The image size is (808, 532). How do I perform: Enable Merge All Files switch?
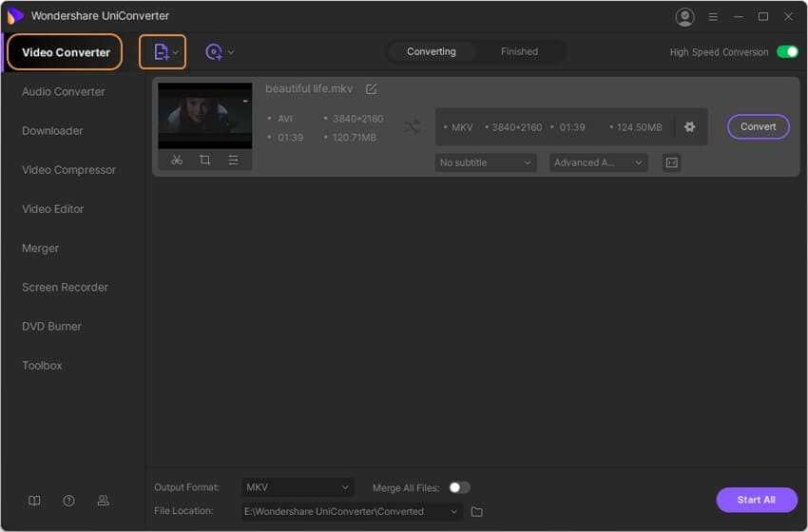pyautogui.click(x=458, y=487)
